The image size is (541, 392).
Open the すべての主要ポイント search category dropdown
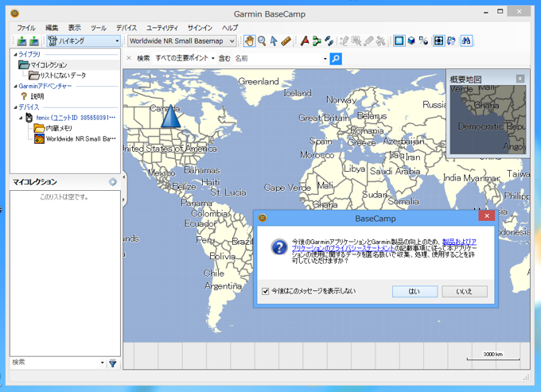213,58
